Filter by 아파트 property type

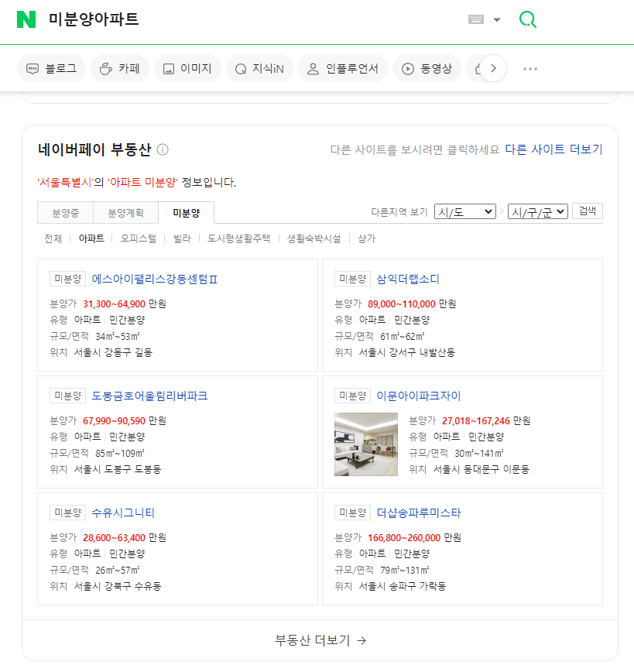(x=91, y=238)
